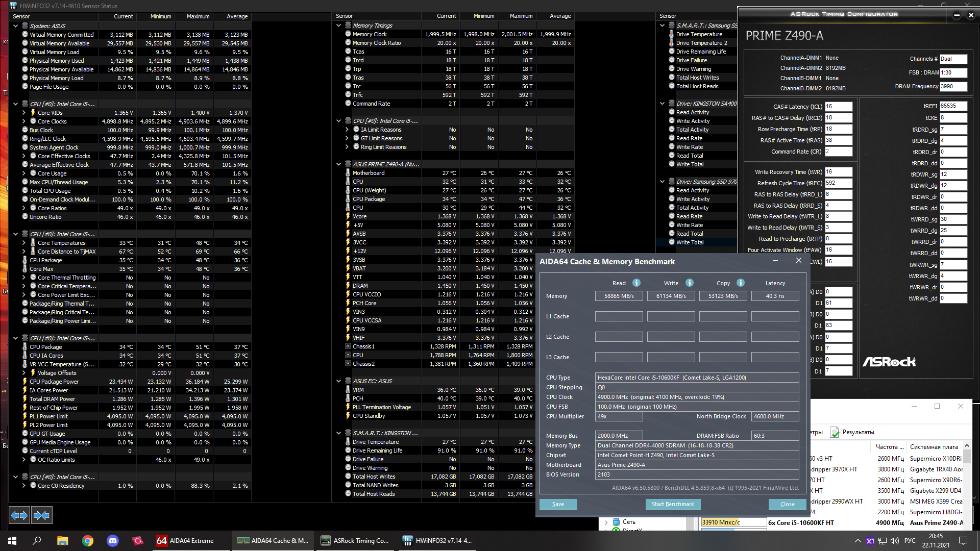Expand the IA Limit Reasons row
The height and width of the screenshot is (551, 980).
click(x=347, y=130)
